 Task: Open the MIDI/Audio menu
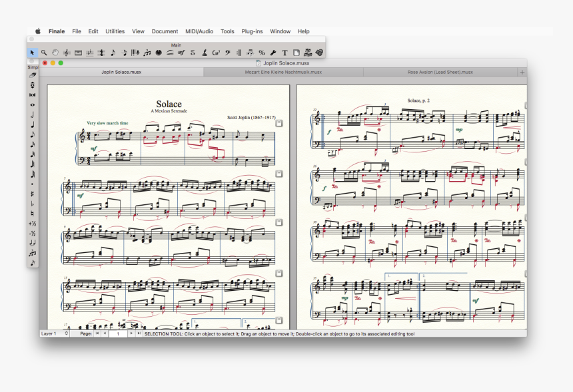(199, 31)
